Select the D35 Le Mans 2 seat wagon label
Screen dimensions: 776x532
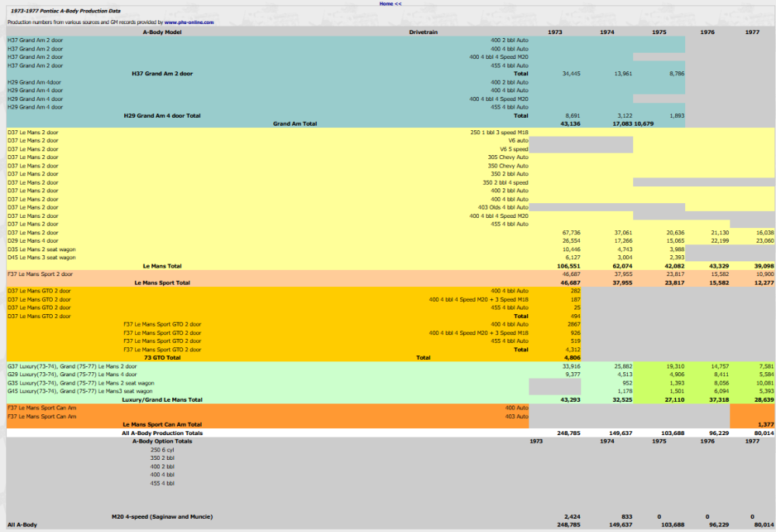(x=42, y=249)
